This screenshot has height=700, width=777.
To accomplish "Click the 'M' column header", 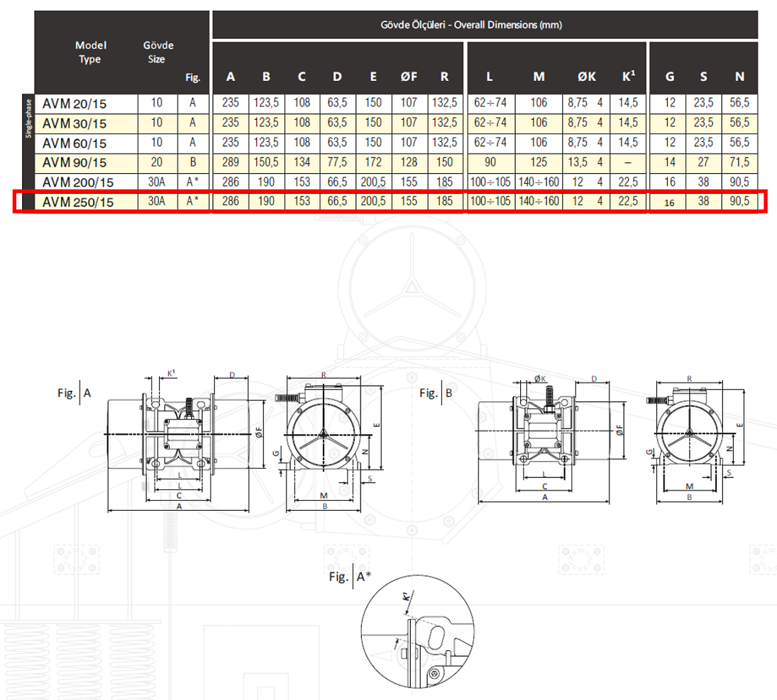I will click(539, 77).
